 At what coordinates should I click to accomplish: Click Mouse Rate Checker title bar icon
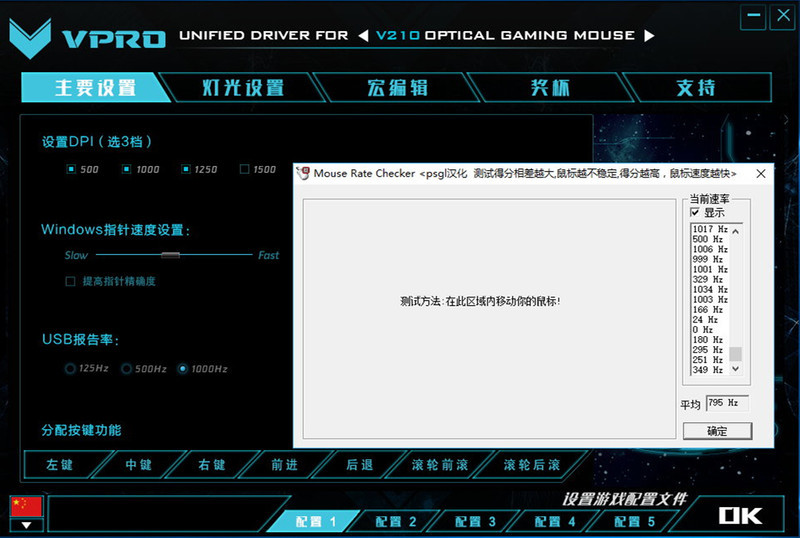[303, 174]
